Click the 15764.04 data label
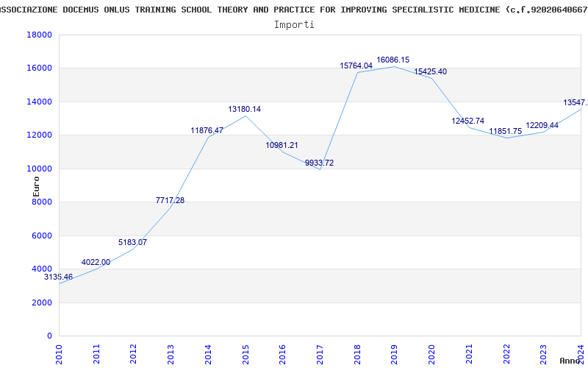The width and height of the screenshot is (588, 368). point(356,66)
